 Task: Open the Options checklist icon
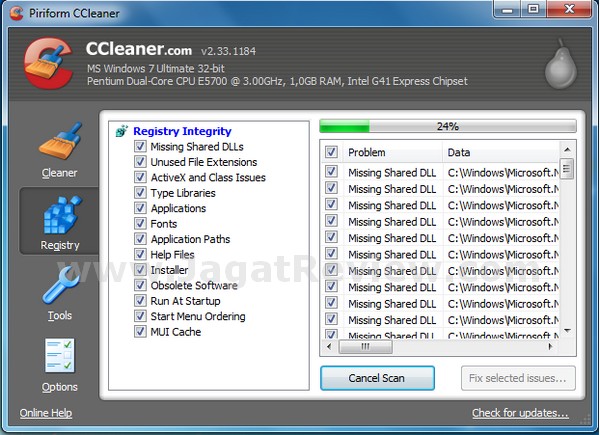point(60,355)
